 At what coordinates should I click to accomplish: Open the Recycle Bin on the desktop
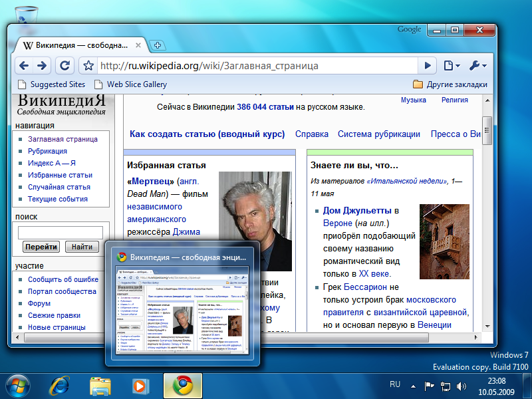pos(26,14)
